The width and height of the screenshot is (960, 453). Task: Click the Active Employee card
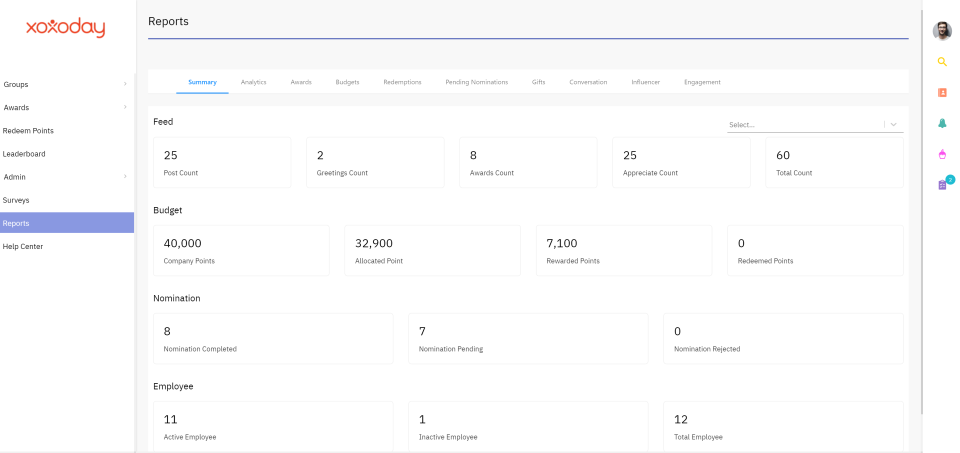pyautogui.click(x=273, y=427)
